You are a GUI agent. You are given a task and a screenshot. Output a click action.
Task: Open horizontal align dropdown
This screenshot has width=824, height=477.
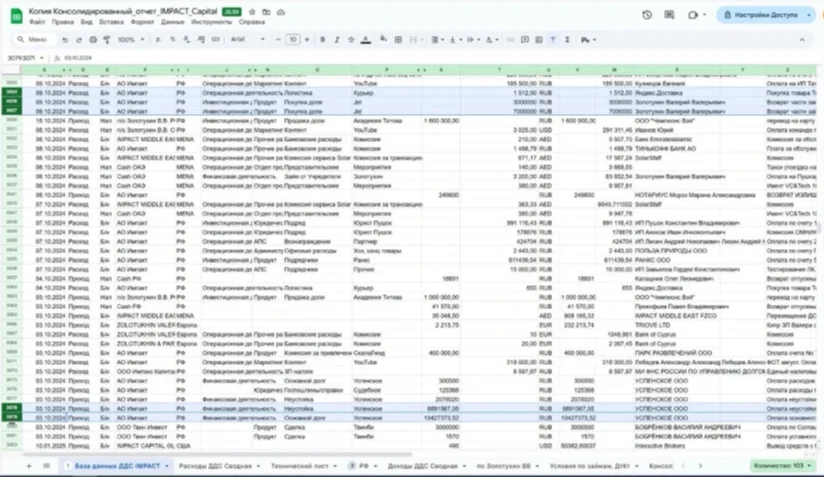point(437,40)
